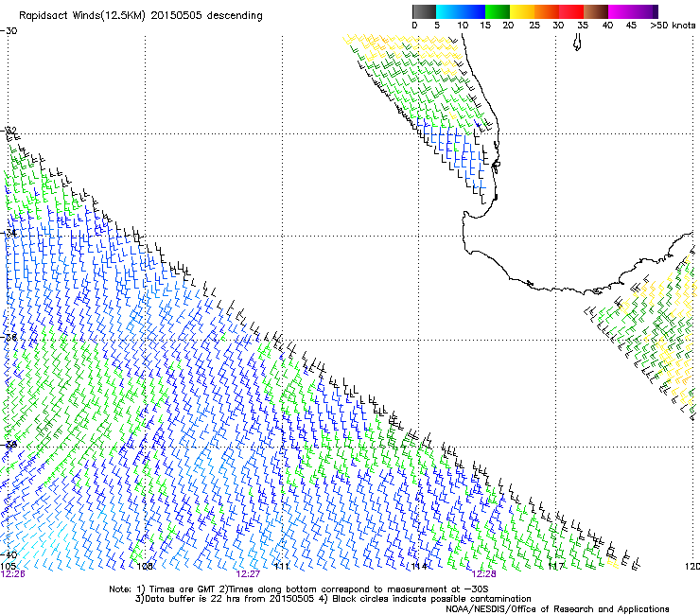Click the small island outline near top right
Image resolution: width=700 pixels, height=615 pixels.
[x=577, y=43]
